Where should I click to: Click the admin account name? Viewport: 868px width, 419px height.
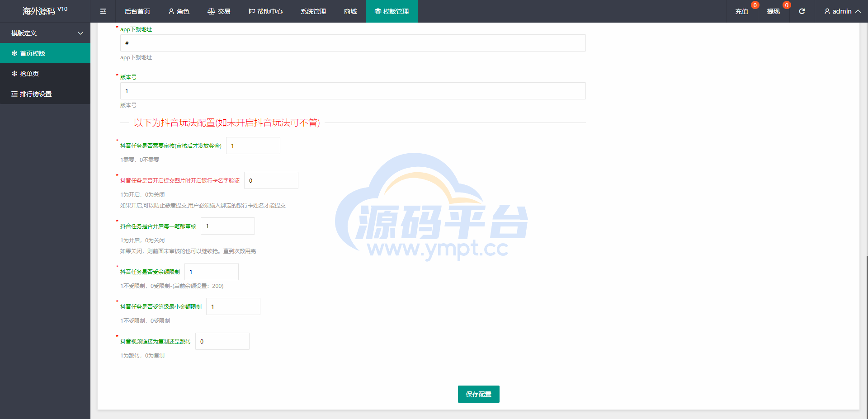click(842, 11)
